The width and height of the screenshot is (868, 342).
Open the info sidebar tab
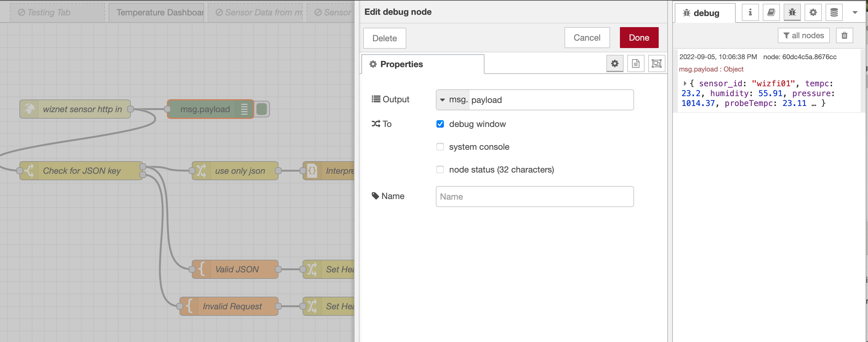[x=750, y=13]
